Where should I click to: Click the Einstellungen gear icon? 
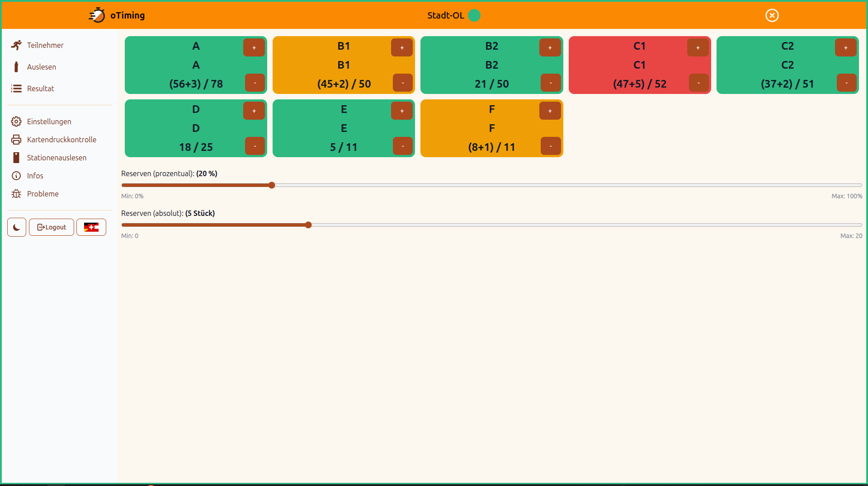tap(16, 121)
